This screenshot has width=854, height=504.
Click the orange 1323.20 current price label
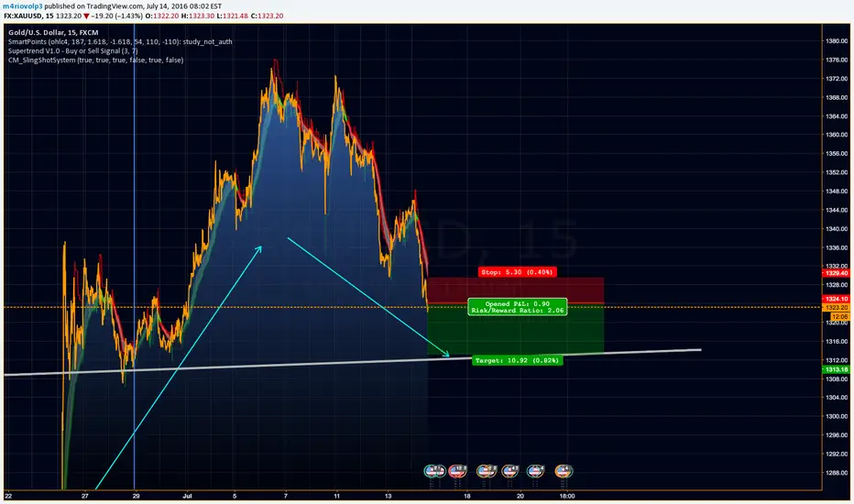[x=836, y=308]
